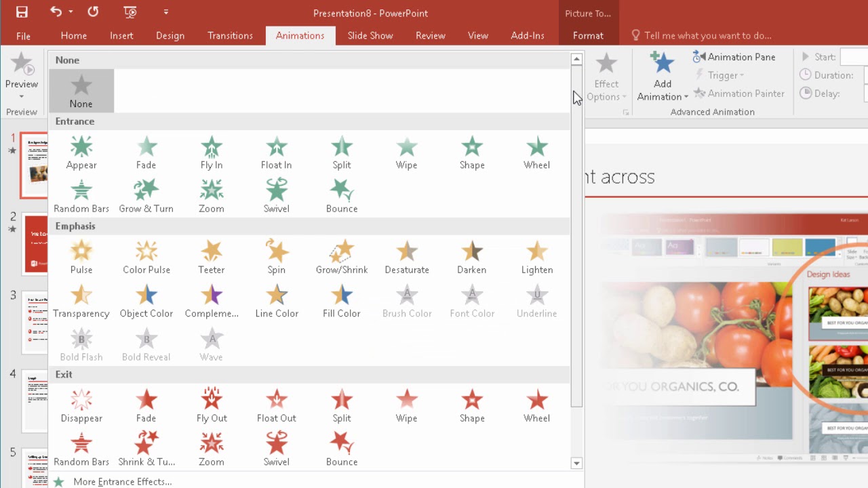Choose the Float In entrance animation
Screen dimensions: 868x488
pyautogui.click(x=276, y=153)
